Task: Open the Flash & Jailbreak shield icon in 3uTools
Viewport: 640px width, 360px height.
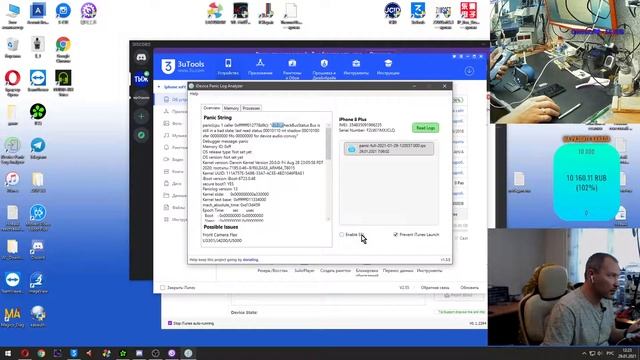Action: point(324,63)
